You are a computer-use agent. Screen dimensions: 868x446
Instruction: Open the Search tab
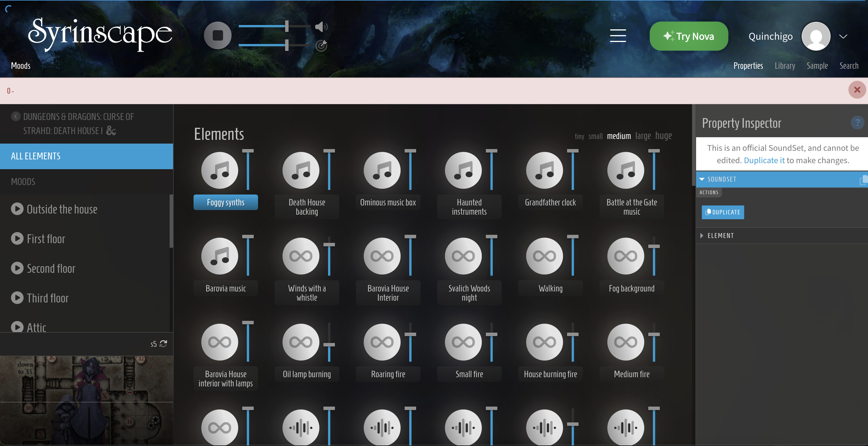(x=848, y=66)
